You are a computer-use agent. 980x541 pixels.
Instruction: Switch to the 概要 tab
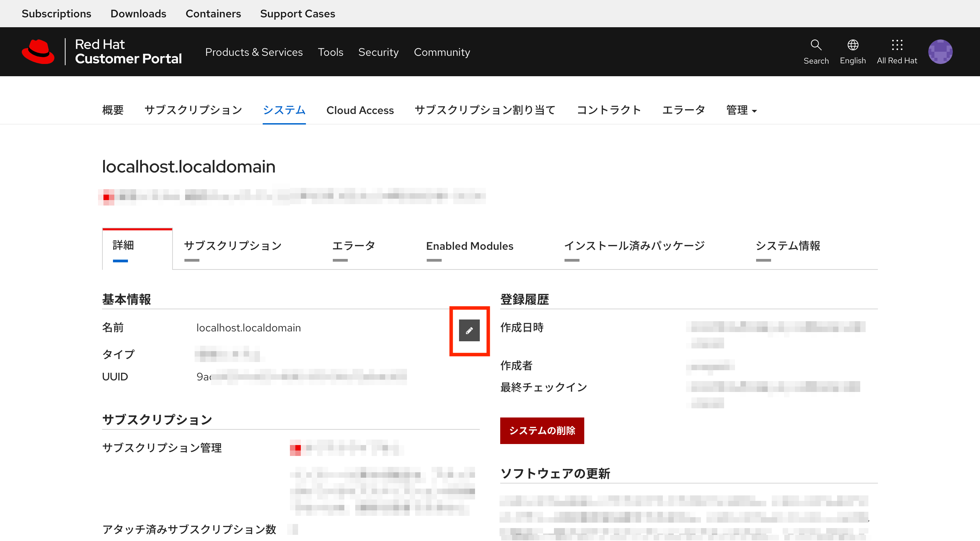(112, 110)
